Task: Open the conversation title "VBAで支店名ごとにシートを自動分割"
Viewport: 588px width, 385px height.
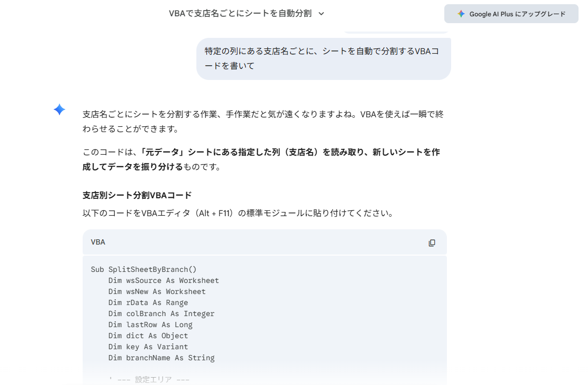Action: [240, 14]
